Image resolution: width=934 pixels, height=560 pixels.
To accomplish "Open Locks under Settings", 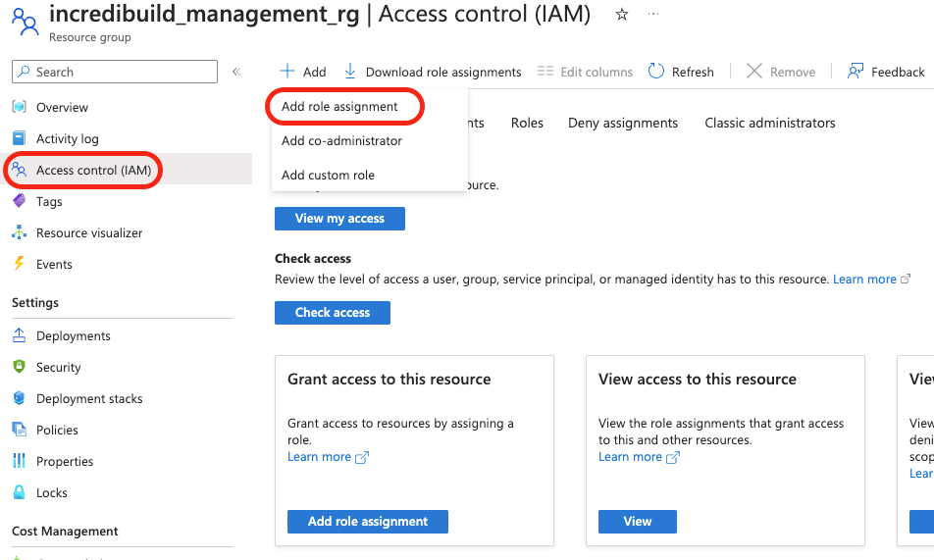I will (52, 493).
